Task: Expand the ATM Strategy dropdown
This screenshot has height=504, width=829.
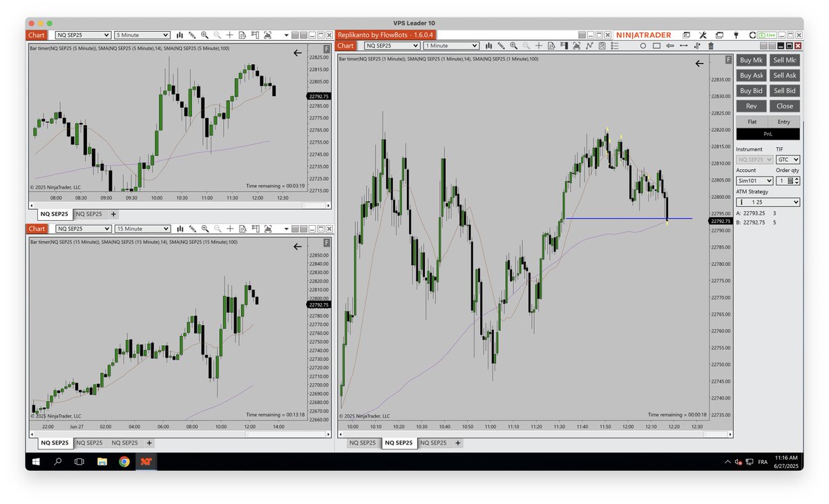Action: (768, 202)
